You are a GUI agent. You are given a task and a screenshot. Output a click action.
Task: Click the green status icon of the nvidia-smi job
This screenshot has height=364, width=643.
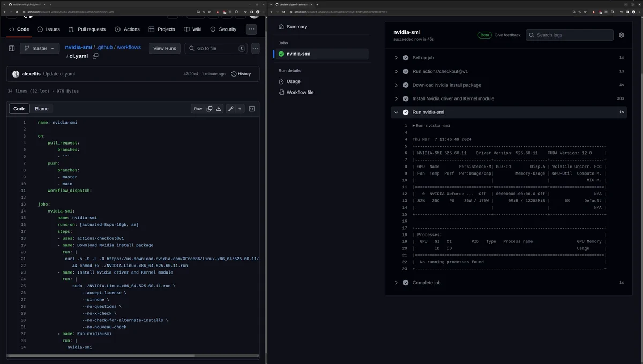[281, 54]
